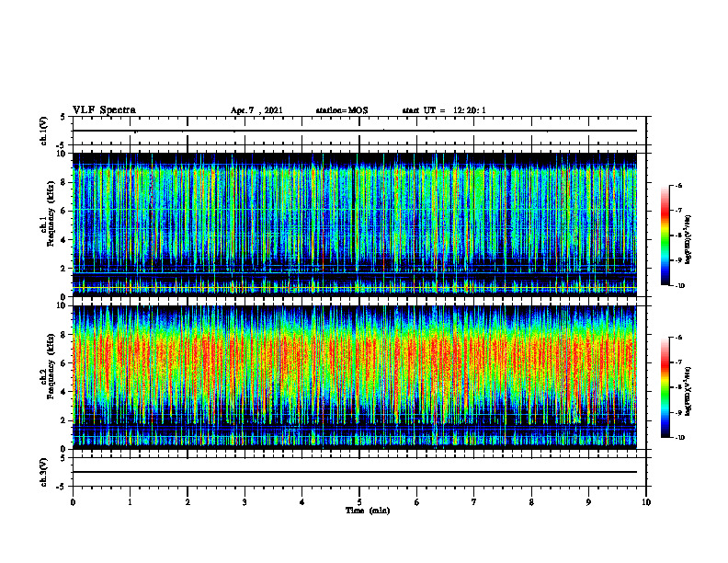Click the "-10" value on the lower color scale
This screenshot has width=728, height=563.
click(x=680, y=437)
